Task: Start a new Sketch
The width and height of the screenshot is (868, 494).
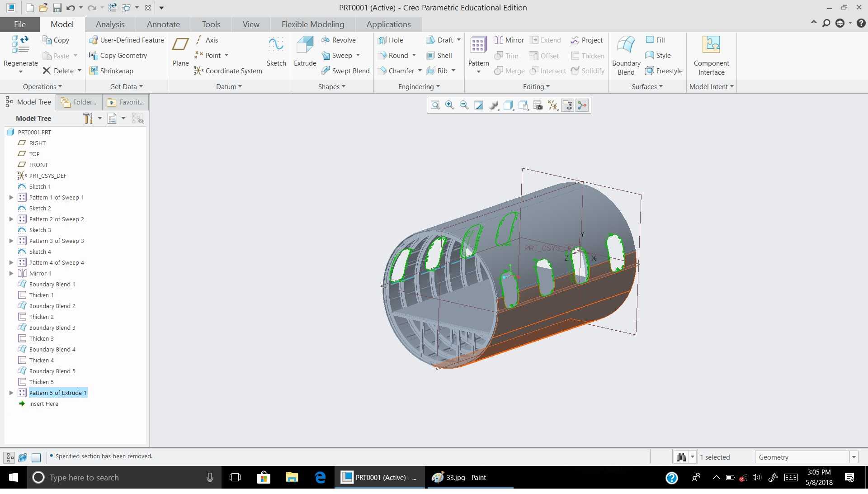Action: coord(276,52)
